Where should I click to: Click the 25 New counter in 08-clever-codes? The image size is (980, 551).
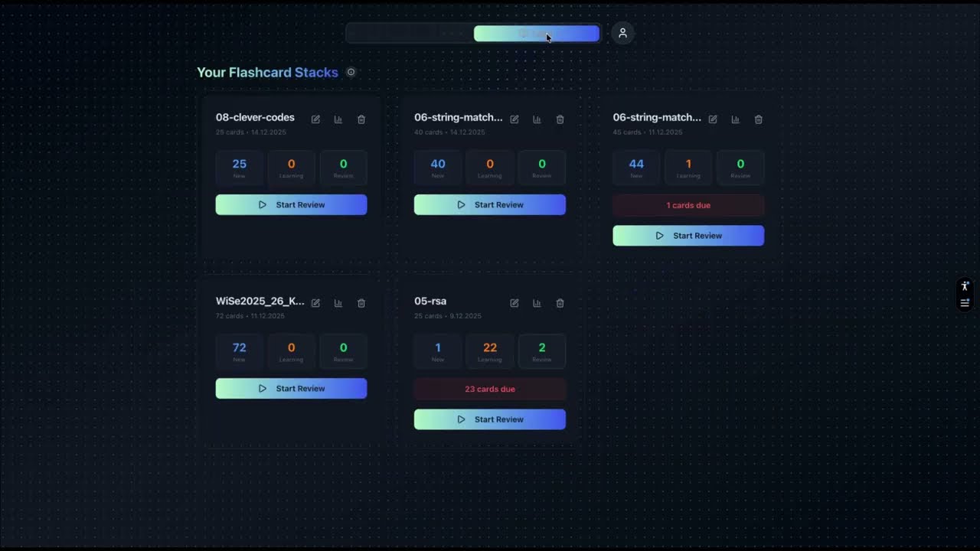point(239,168)
